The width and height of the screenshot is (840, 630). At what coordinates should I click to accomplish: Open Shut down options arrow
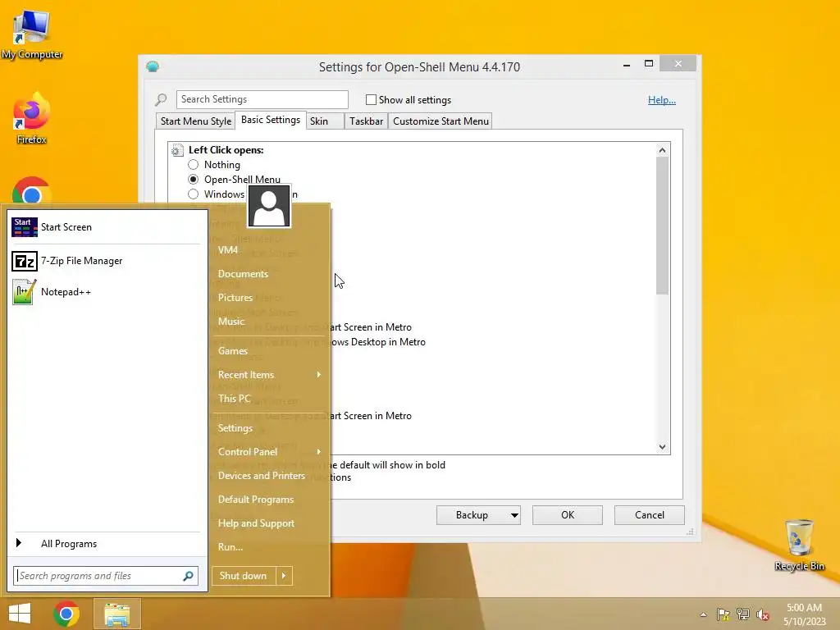(x=284, y=576)
